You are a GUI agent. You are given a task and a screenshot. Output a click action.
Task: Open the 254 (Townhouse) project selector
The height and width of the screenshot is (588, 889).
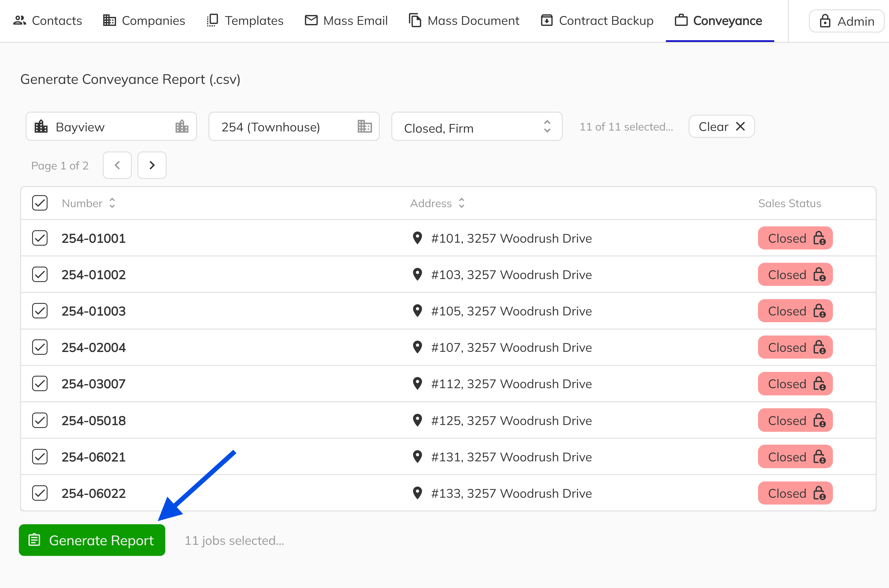294,127
